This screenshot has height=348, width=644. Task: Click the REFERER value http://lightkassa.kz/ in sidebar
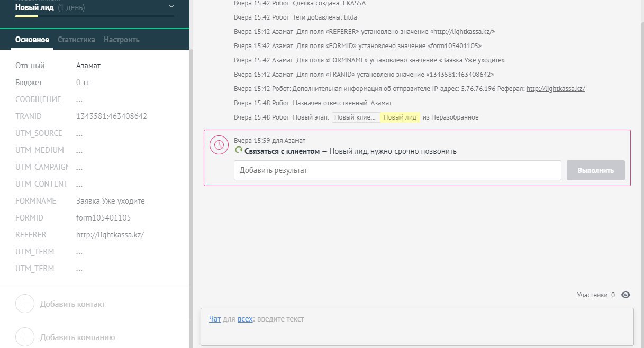click(x=110, y=235)
